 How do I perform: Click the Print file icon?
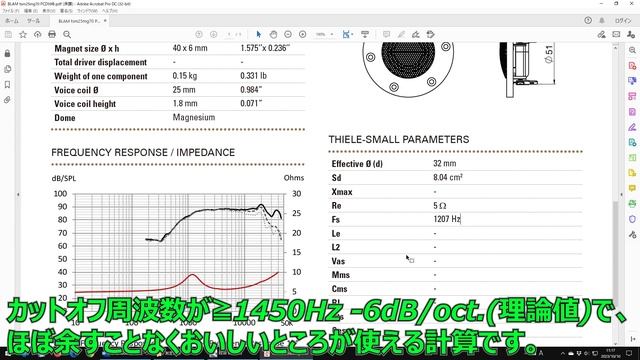[x=52, y=35]
